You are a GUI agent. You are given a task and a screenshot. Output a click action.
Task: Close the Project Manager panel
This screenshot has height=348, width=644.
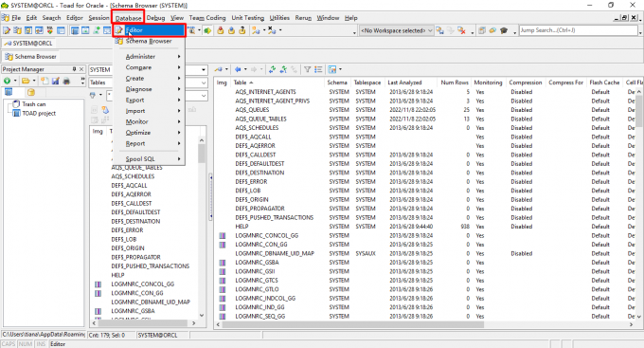pyautogui.click(x=81, y=69)
